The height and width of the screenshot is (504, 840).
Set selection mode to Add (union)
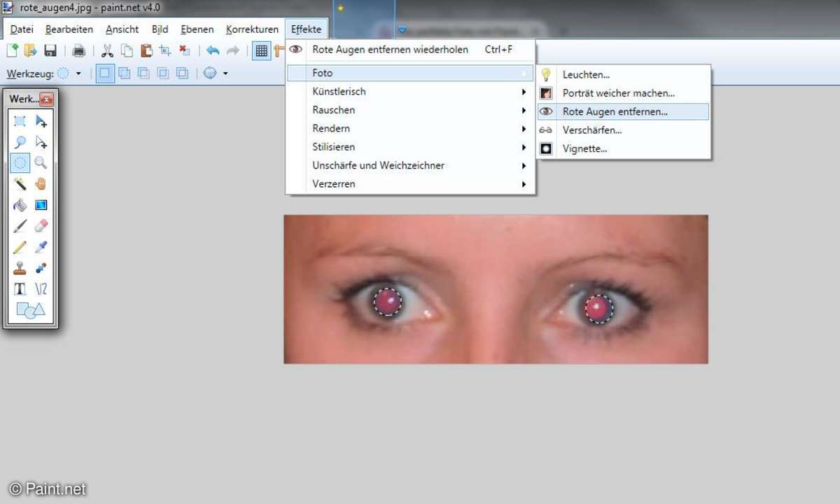coord(125,73)
